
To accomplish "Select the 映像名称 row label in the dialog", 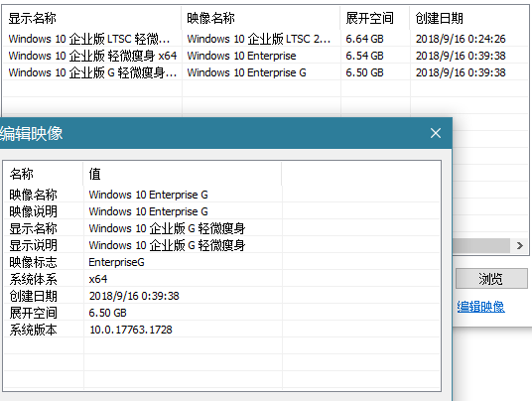I will [33, 195].
